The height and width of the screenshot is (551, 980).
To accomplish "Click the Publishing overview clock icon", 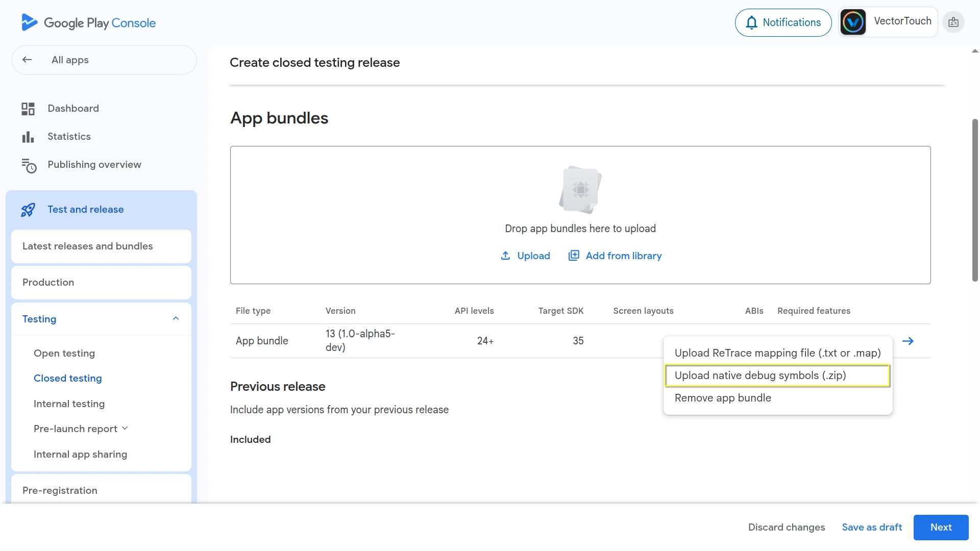I will point(29,165).
